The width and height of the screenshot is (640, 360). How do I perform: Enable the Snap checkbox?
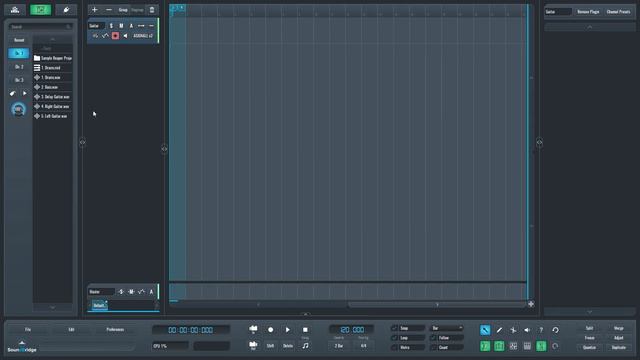(394, 328)
